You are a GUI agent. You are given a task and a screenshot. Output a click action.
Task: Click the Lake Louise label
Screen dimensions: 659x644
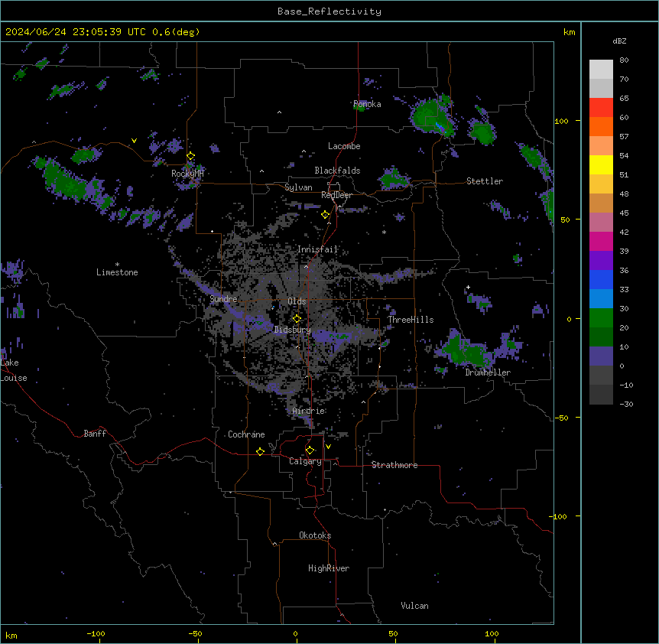point(14,370)
